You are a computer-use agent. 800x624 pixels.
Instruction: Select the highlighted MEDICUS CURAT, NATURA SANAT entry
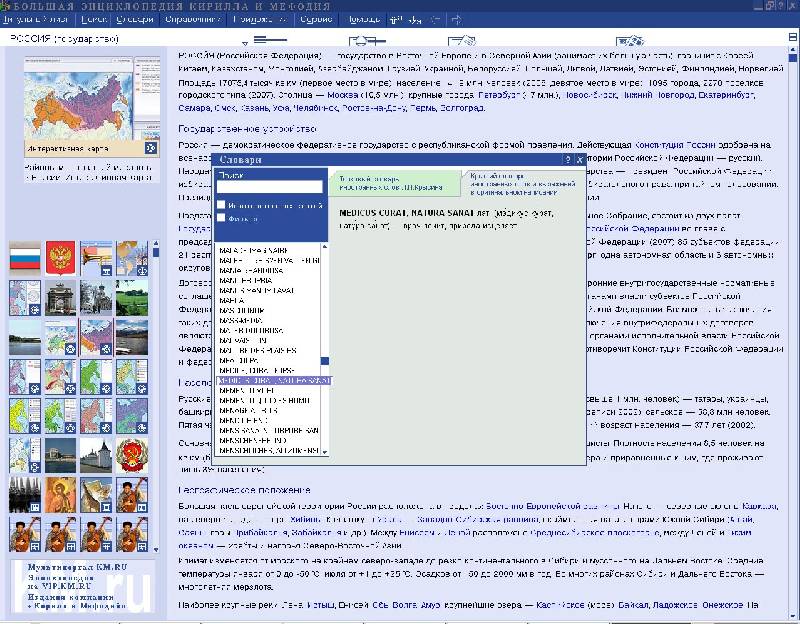274,381
